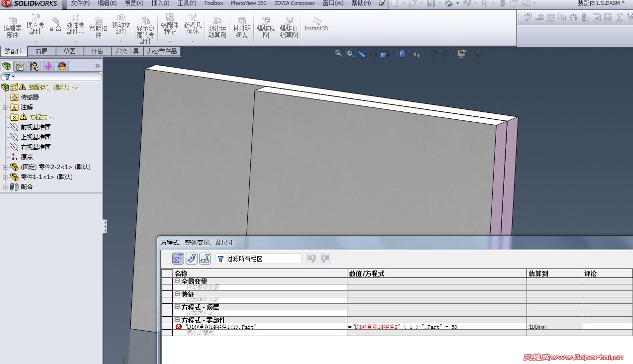Click the Reference Geometry (参考几何体) tool

pos(193,24)
